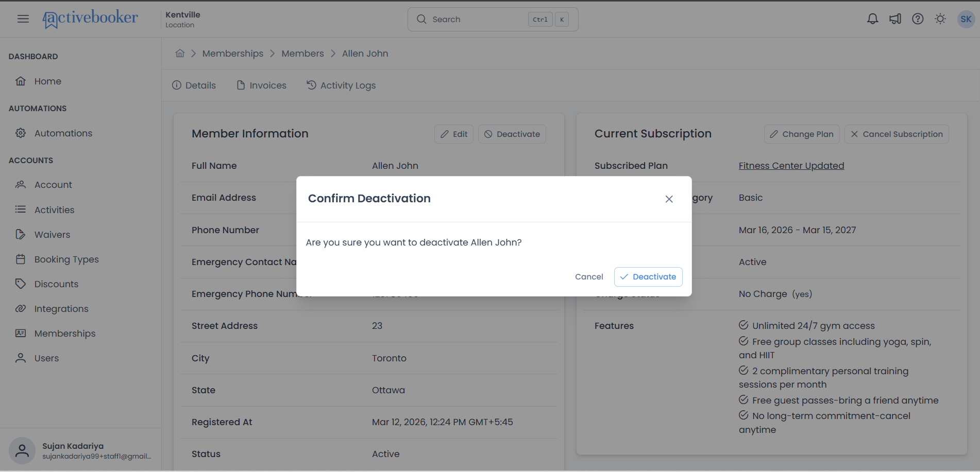This screenshot has height=472, width=980.
Task: Click the 'No Charge' value
Action: (x=763, y=294)
